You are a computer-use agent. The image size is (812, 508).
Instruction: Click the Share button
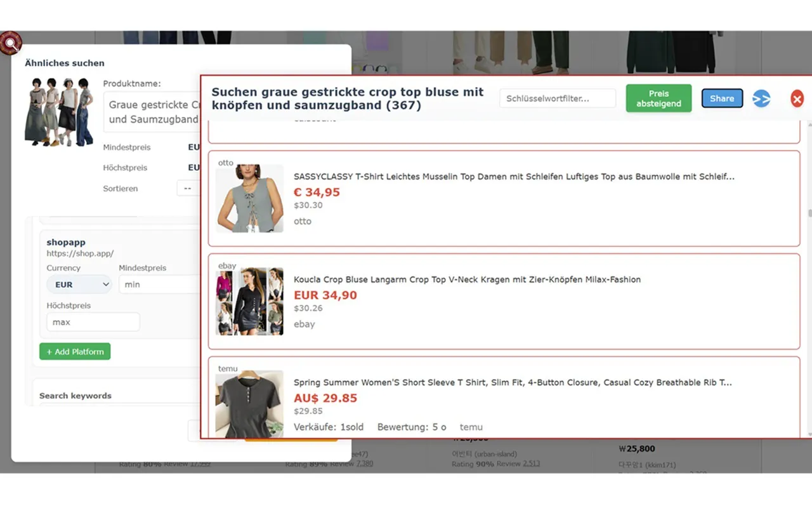[722, 98]
